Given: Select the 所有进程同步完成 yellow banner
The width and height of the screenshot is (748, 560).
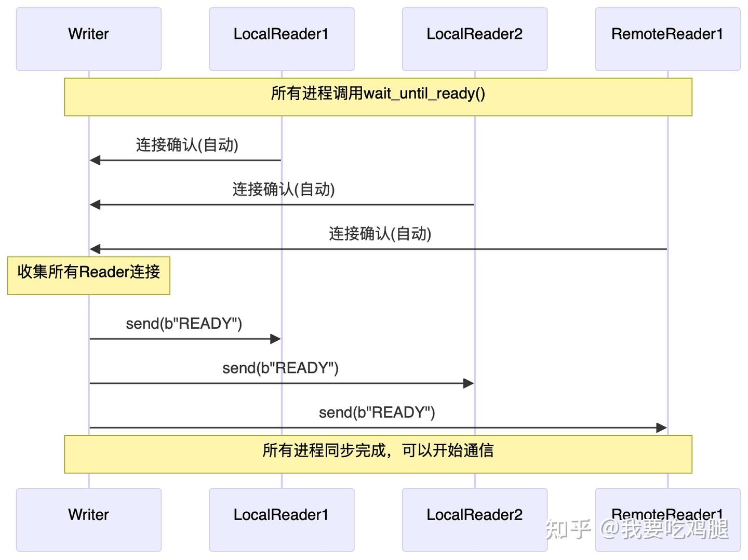Looking at the screenshot, I should click(x=378, y=452).
